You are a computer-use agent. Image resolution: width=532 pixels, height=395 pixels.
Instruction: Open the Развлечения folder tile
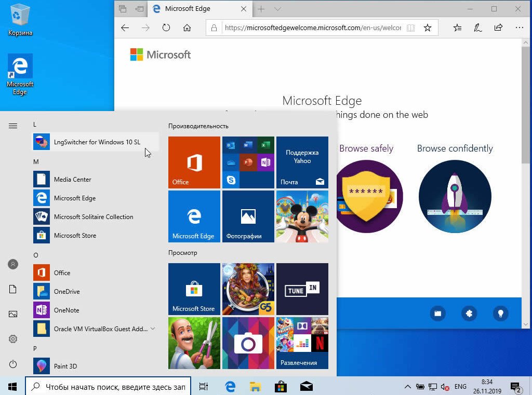click(x=302, y=343)
